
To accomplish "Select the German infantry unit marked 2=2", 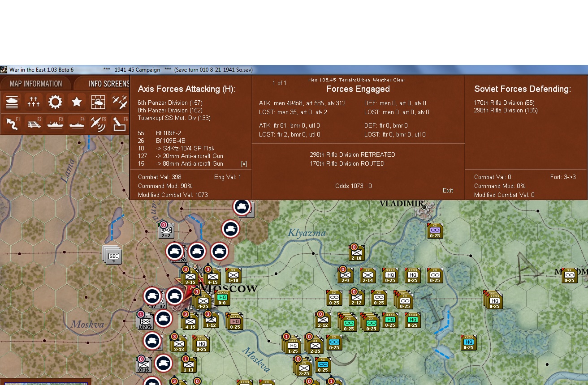I will tap(166, 231).
